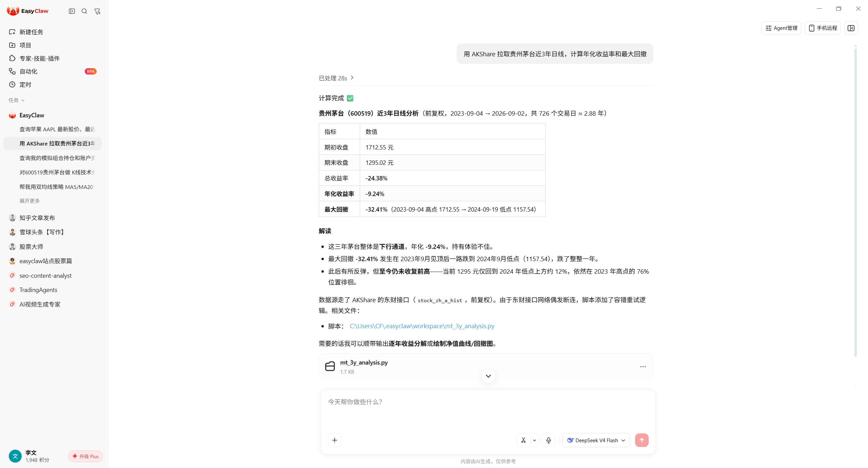Open task 帮我用双均线策略 MA5/MA20

coord(53,187)
